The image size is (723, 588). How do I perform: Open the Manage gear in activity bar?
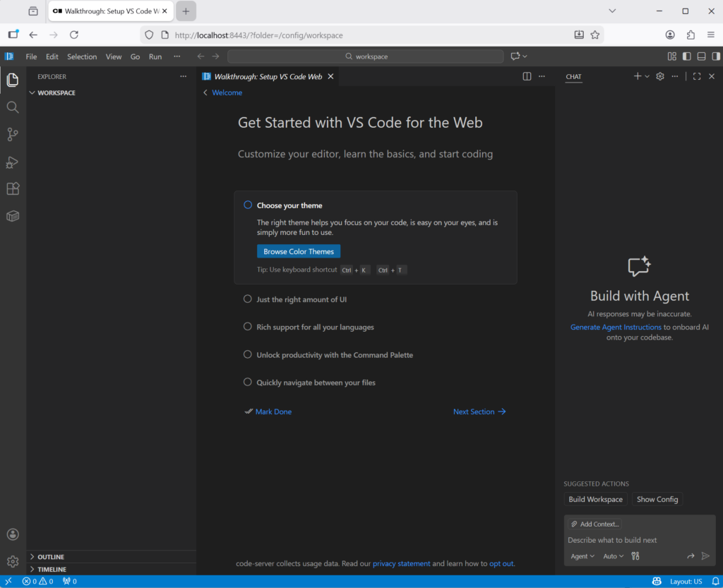(x=13, y=561)
